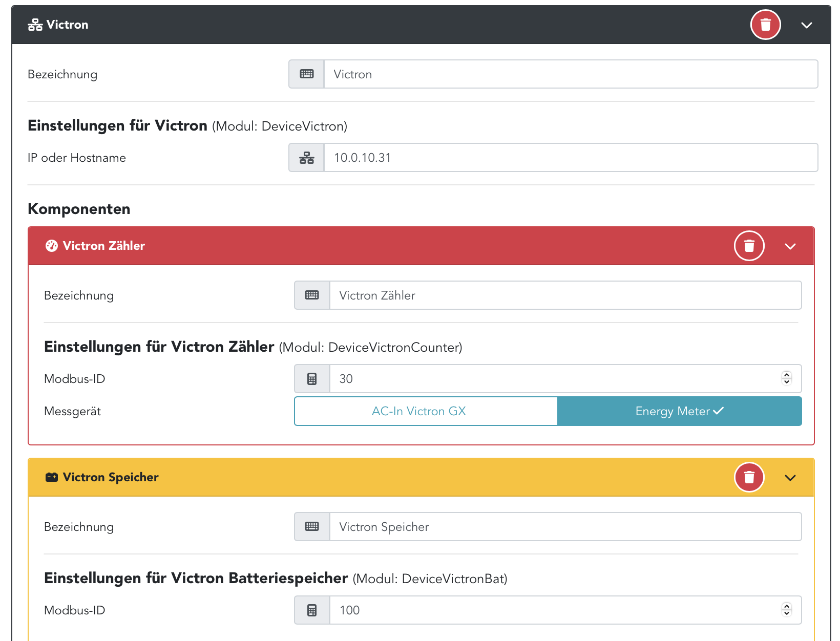Select Energy Meter as Messgerät
Screen dimensions: 840x641
click(x=679, y=411)
